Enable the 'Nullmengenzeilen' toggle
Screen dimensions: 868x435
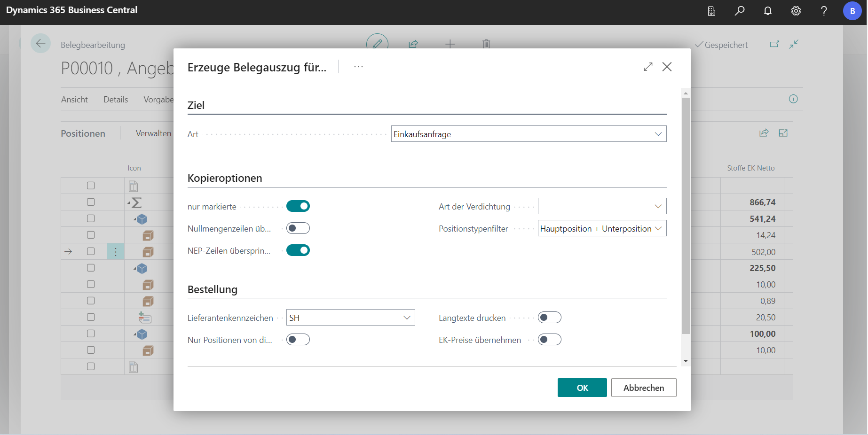tap(298, 228)
